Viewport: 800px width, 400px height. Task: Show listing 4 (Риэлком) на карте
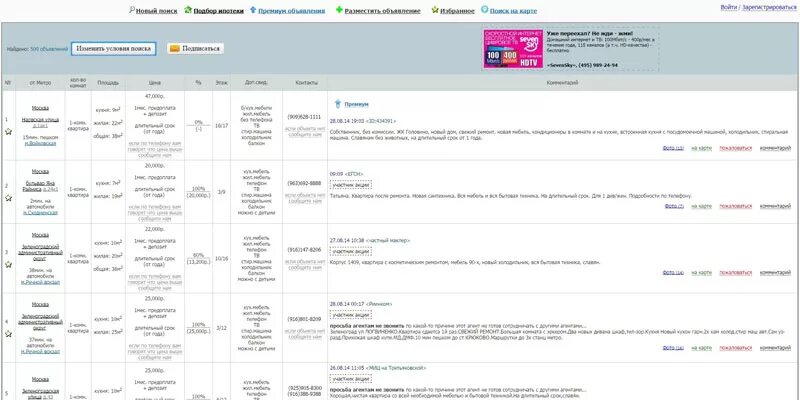702,347
